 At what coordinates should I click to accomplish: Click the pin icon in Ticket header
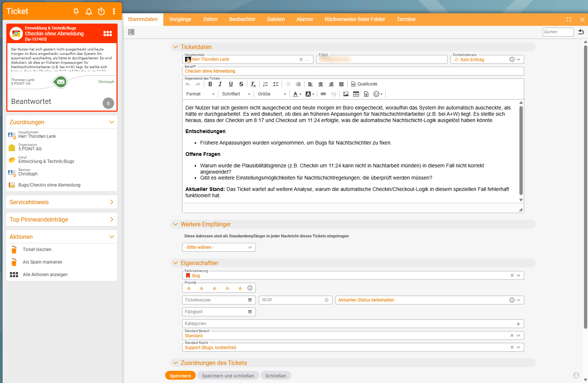click(76, 11)
